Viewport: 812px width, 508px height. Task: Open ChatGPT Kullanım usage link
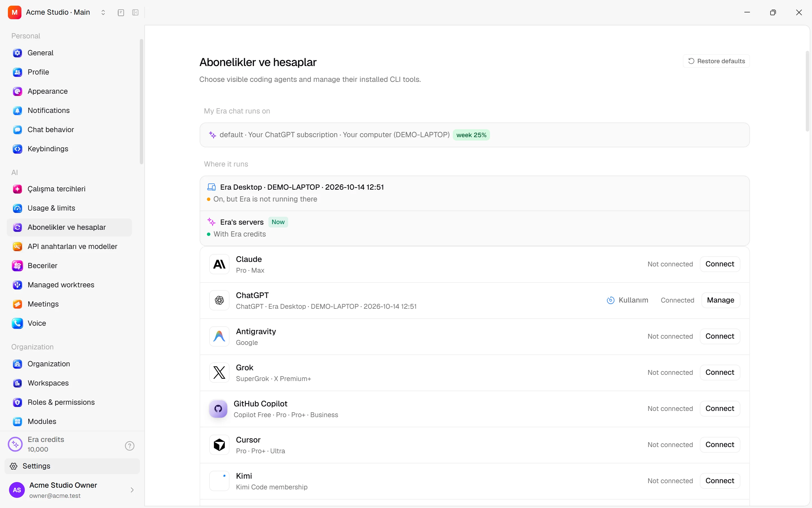pos(627,300)
